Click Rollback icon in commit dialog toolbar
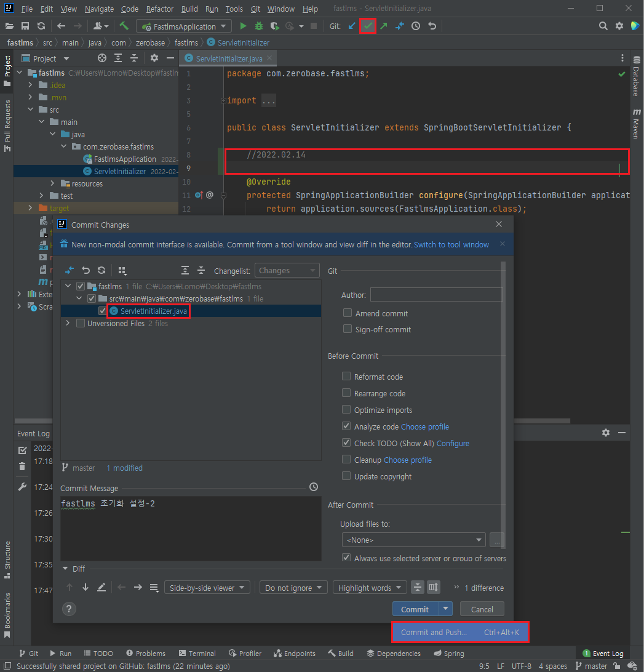Screen dimensions: 644x672 coord(85,270)
